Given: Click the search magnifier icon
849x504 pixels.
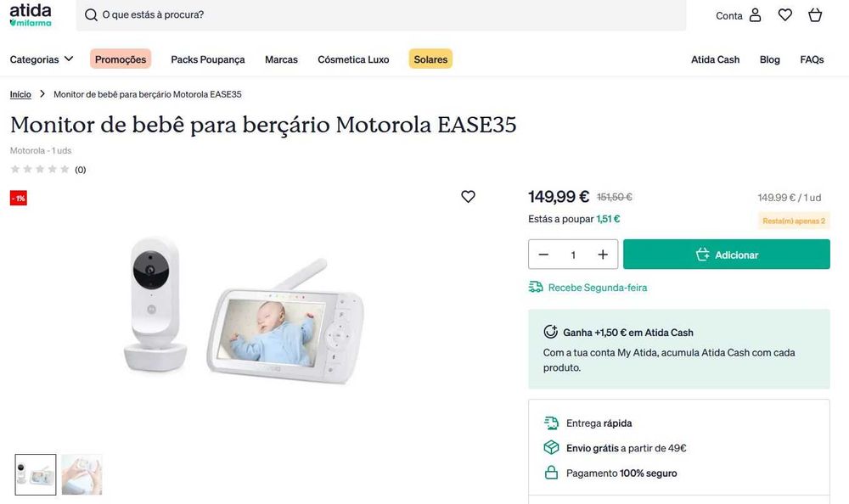Looking at the screenshot, I should [91, 15].
